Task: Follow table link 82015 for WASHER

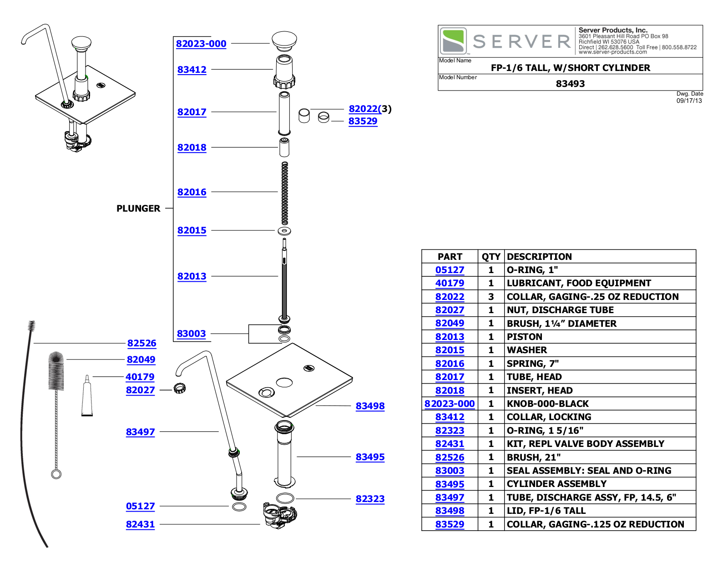Action: [x=450, y=350]
